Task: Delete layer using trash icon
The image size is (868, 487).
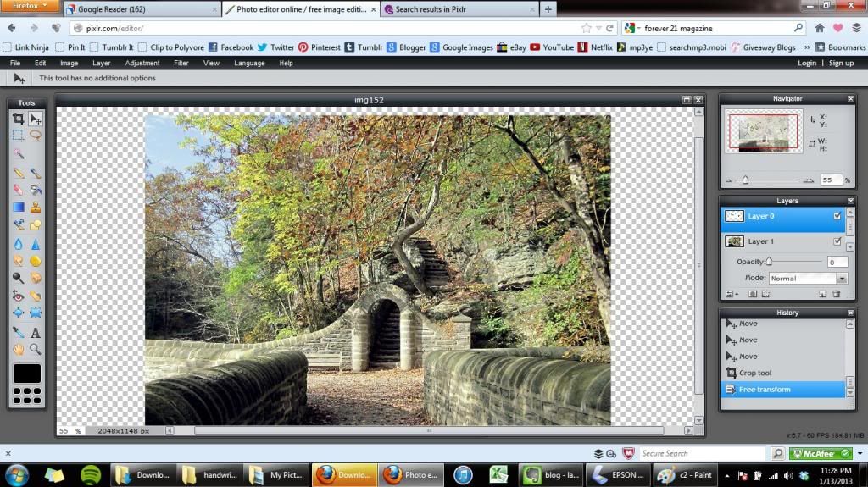Action: (x=837, y=294)
